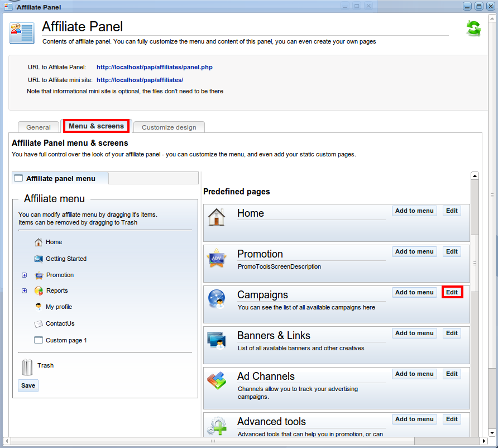Click the Home house icon in affiliate menu
The width and height of the screenshot is (498, 448).
coord(39,242)
